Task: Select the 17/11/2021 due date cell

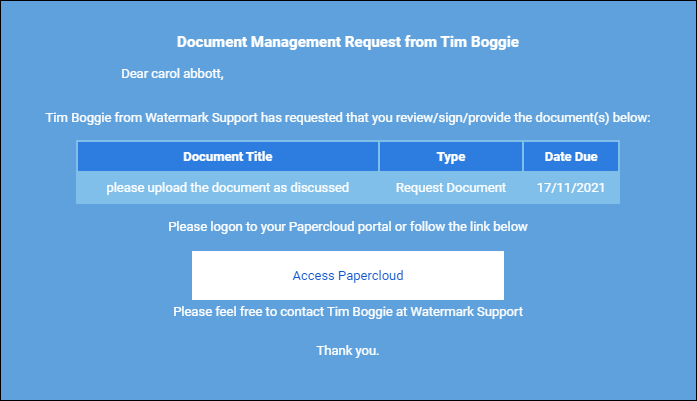Action: tap(571, 188)
